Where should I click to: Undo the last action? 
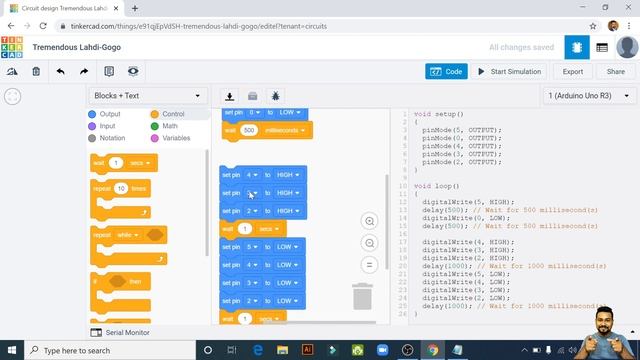pos(60,71)
